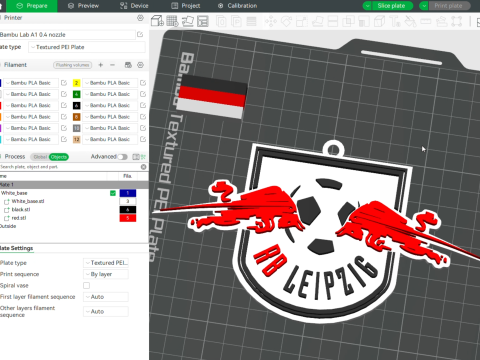Open filament 6 Bambu PLA Basic dropdown
The height and width of the screenshot is (360, 480).
point(110,105)
